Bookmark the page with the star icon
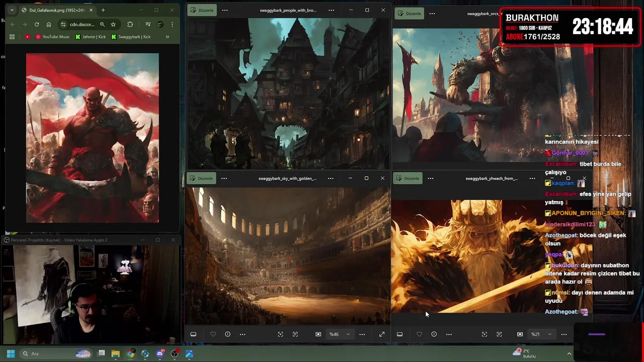This screenshot has width=644, height=362. tap(113, 24)
